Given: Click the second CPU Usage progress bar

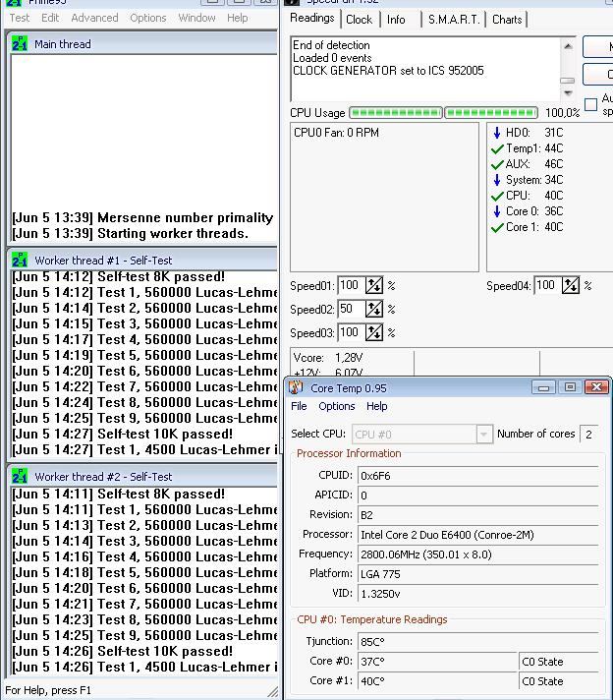Looking at the screenshot, I should (x=491, y=112).
